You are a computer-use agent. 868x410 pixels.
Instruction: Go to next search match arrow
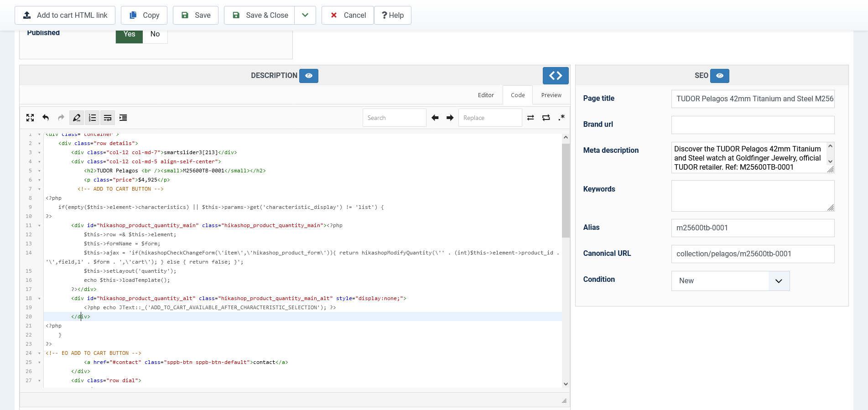tap(450, 118)
